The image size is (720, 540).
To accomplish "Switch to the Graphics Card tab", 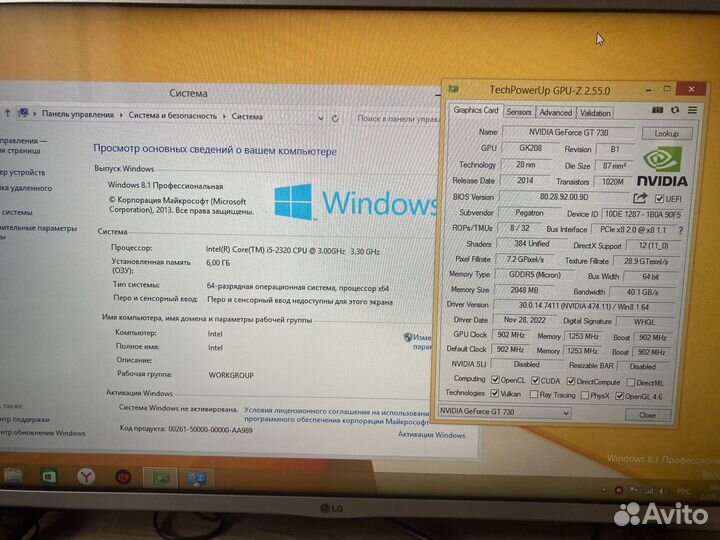I will pyautogui.click(x=475, y=110).
